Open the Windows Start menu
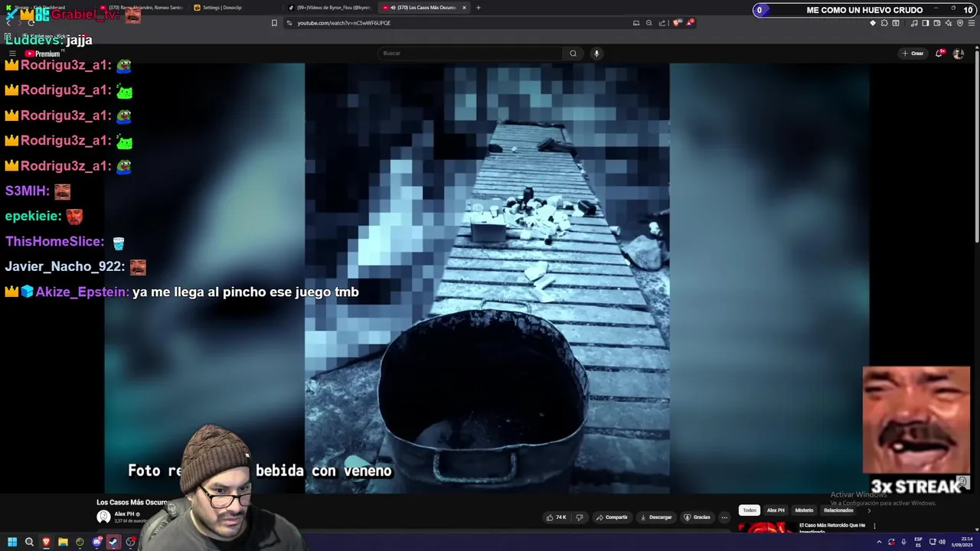The image size is (980, 551). click(x=12, y=542)
